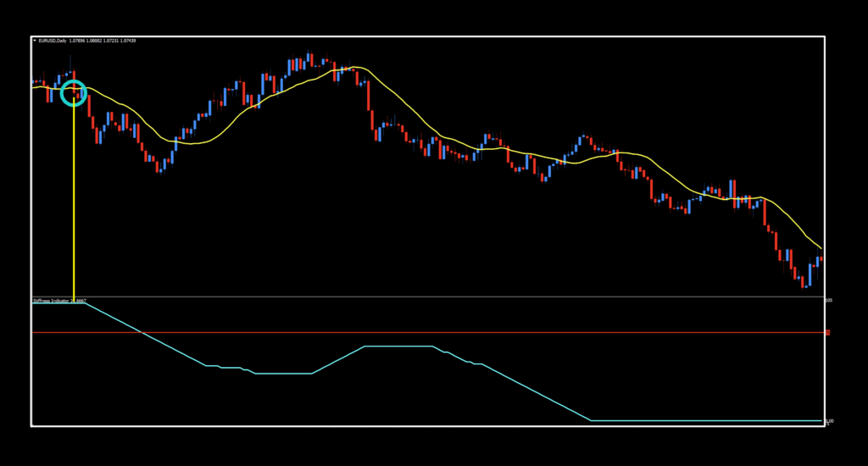868x466 pixels.
Task: Click the lowest red candle near the chart's end
Action: [x=803, y=282]
